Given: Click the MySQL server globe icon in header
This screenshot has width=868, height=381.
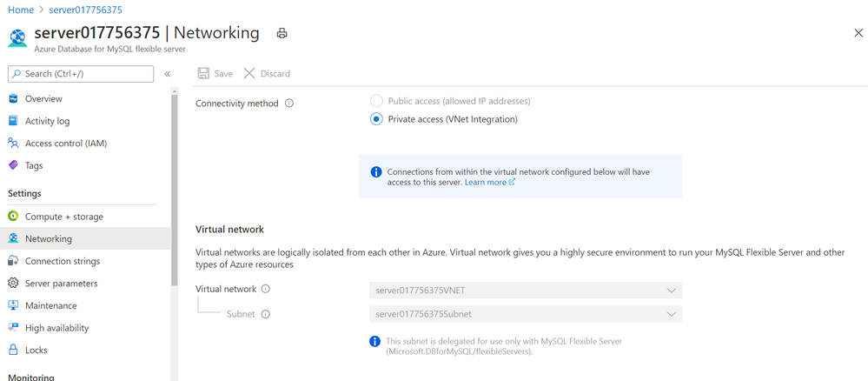Looking at the screenshot, I should tap(17, 37).
